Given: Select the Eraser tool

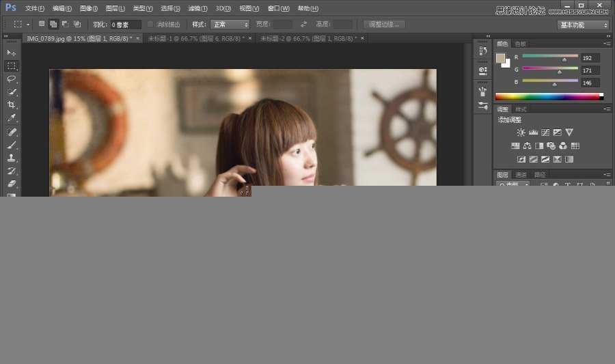Looking at the screenshot, I should [12, 184].
